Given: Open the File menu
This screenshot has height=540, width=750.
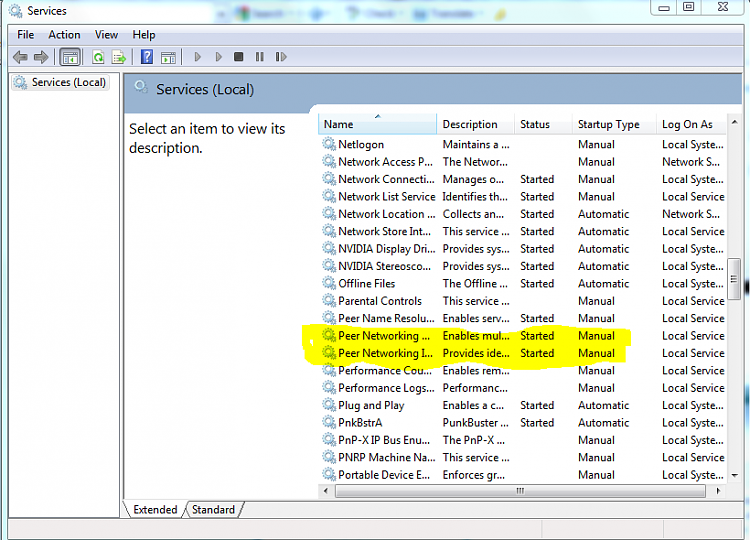Looking at the screenshot, I should click(25, 35).
